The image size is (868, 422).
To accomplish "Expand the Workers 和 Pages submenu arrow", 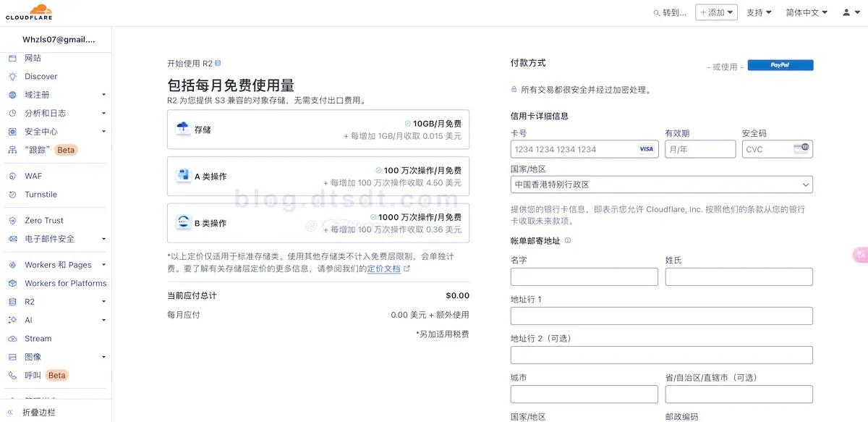I will [103, 265].
